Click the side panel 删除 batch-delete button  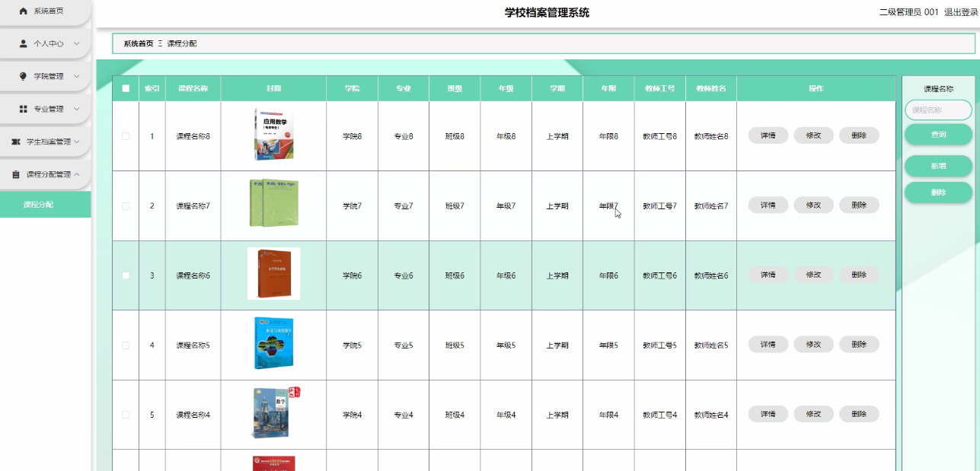click(x=938, y=193)
